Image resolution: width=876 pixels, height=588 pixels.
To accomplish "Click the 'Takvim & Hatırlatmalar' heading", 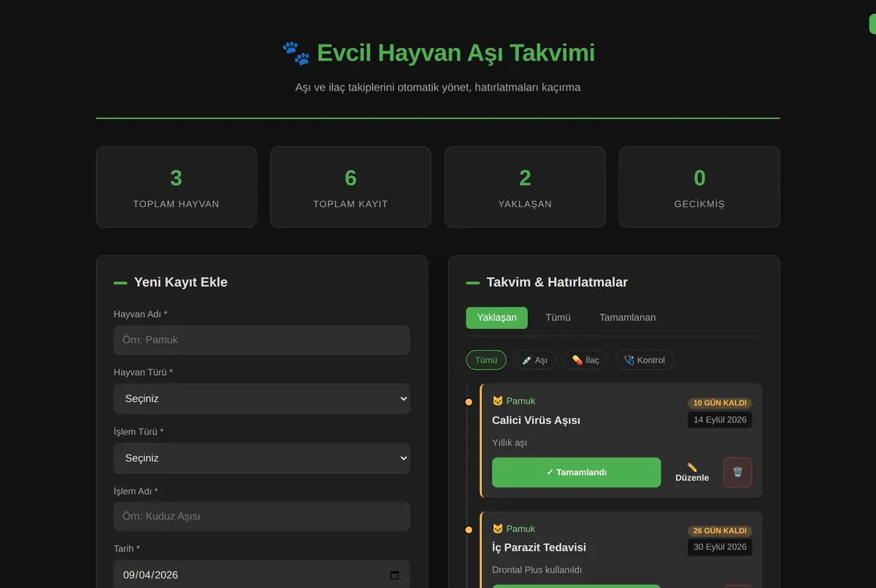I will coord(557,282).
